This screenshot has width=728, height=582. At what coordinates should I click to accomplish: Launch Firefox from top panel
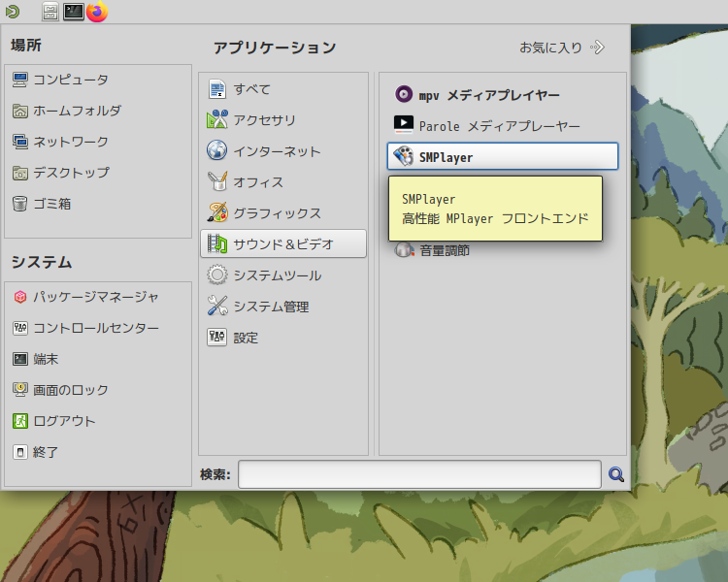pos(97,11)
